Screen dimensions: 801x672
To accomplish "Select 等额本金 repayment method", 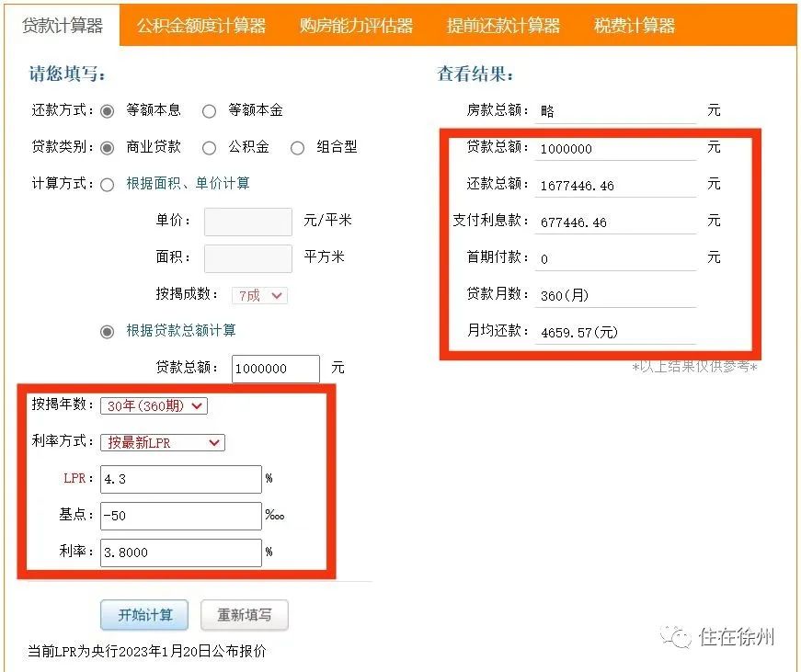I will [x=210, y=109].
